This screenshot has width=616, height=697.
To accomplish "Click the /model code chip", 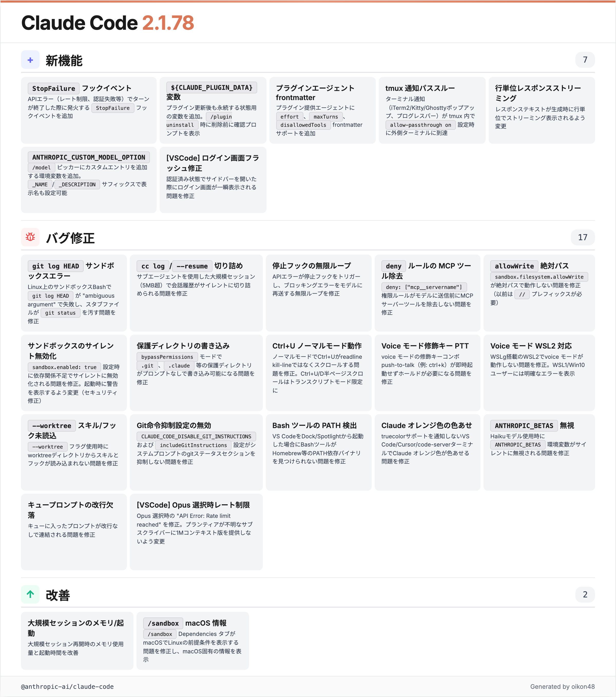I will [x=41, y=167].
